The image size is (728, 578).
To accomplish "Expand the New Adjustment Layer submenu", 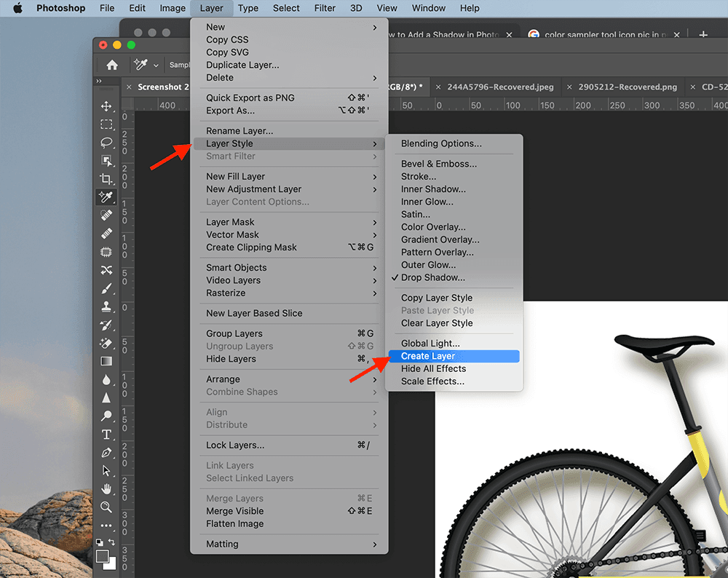I will pyautogui.click(x=289, y=189).
